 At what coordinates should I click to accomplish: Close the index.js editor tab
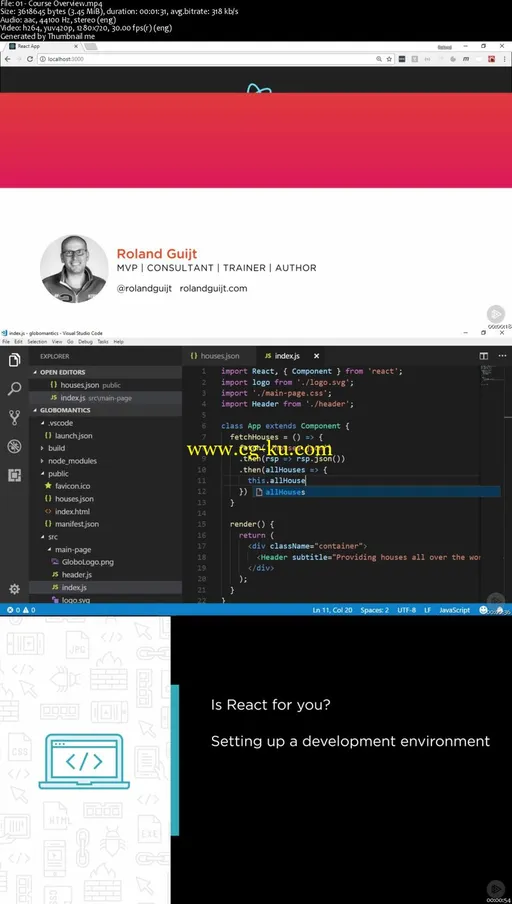coord(316,356)
